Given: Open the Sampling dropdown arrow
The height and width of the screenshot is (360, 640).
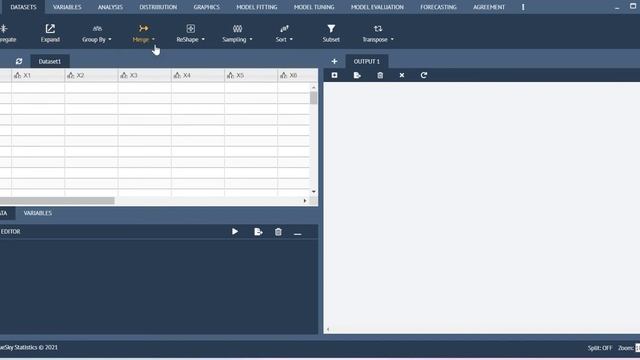Looking at the screenshot, I should [x=251, y=40].
